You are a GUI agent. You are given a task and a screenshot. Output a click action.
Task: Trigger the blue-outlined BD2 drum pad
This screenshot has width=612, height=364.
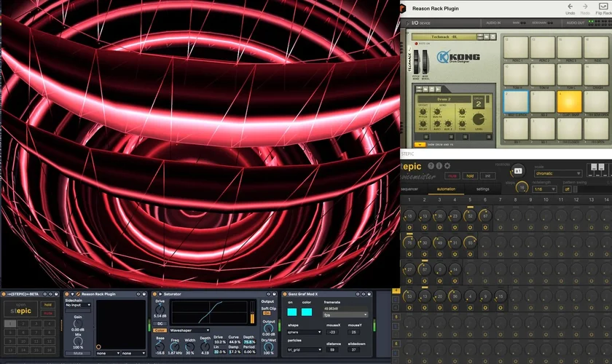pos(516,101)
